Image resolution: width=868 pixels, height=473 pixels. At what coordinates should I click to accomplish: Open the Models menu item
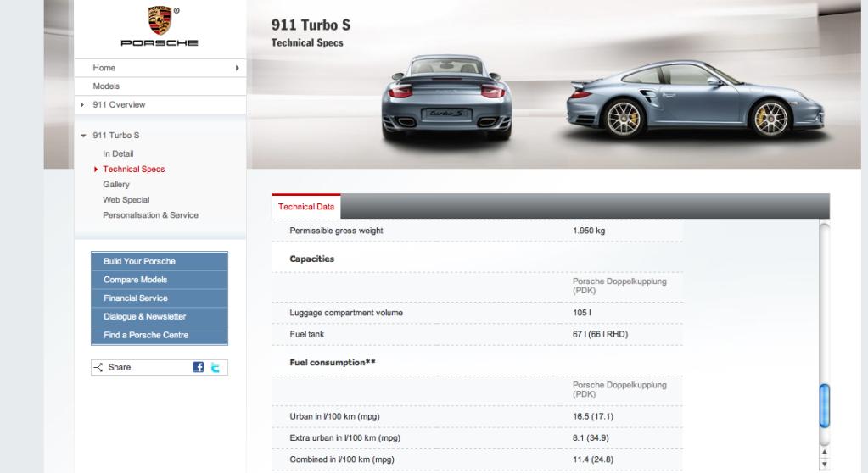point(106,86)
